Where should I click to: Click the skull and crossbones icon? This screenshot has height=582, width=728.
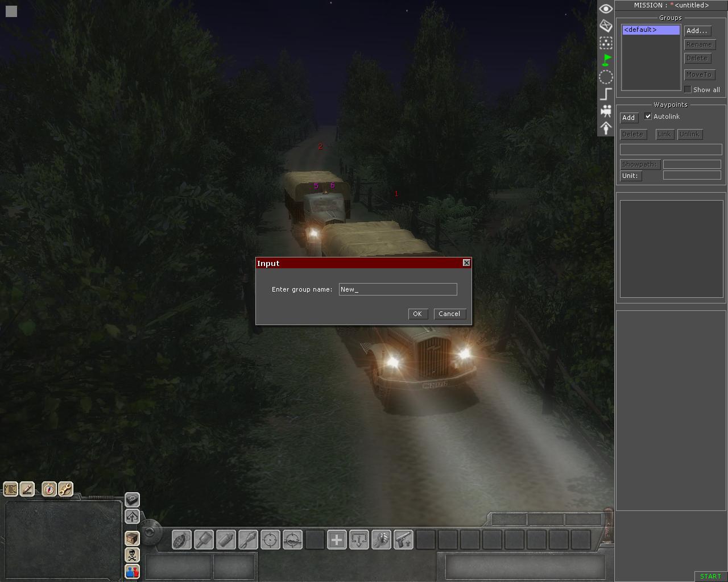(132, 554)
